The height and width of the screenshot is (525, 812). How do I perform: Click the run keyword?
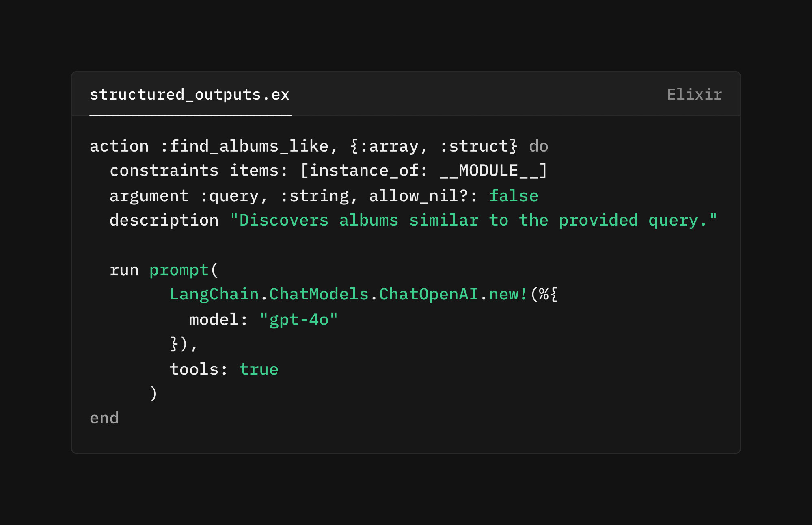[124, 270]
